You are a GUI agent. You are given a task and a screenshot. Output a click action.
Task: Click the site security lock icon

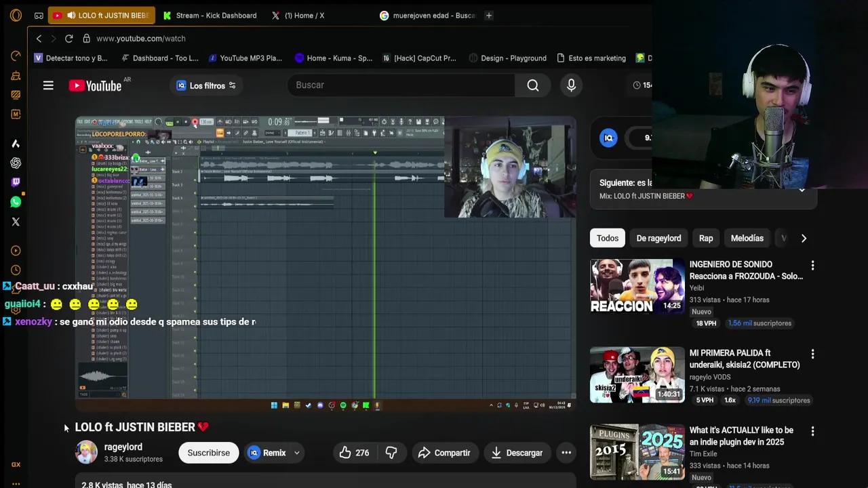86,39
